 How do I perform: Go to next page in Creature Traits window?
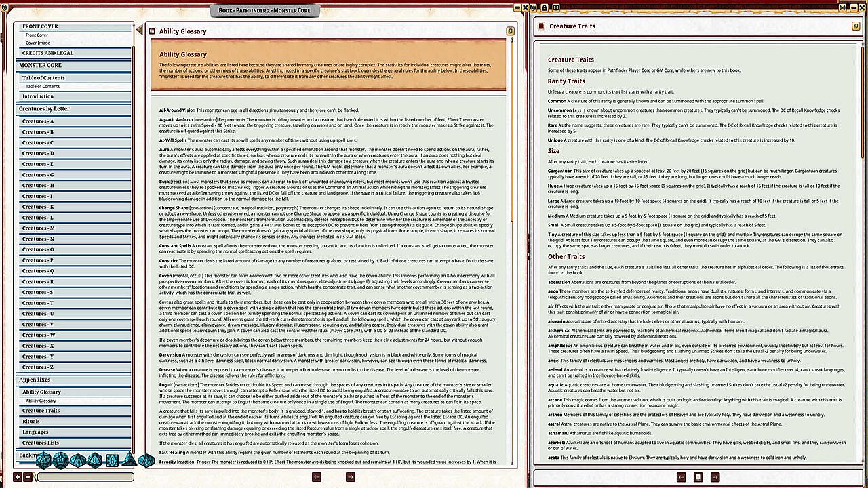point(715,477)
